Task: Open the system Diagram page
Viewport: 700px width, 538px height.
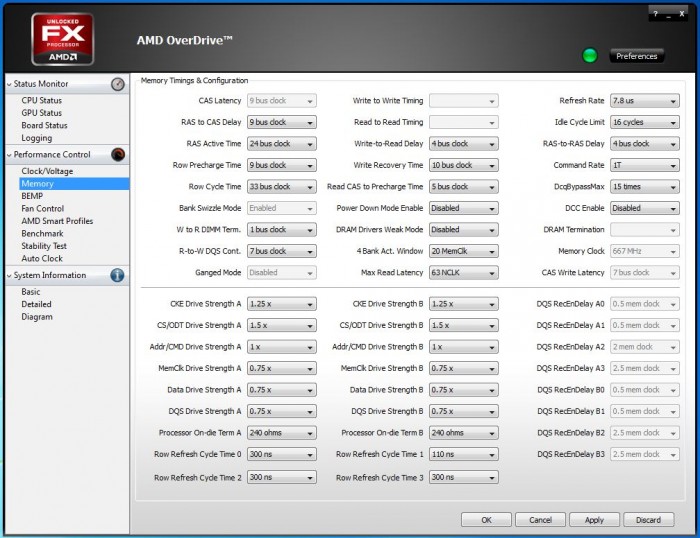Action: click(37, 317)
